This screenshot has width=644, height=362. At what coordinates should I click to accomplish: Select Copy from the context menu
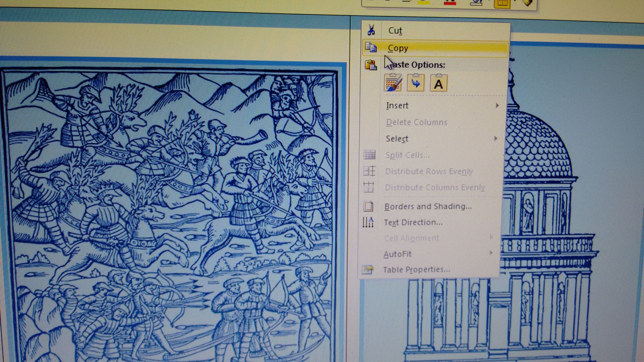(x=398, y=48)
